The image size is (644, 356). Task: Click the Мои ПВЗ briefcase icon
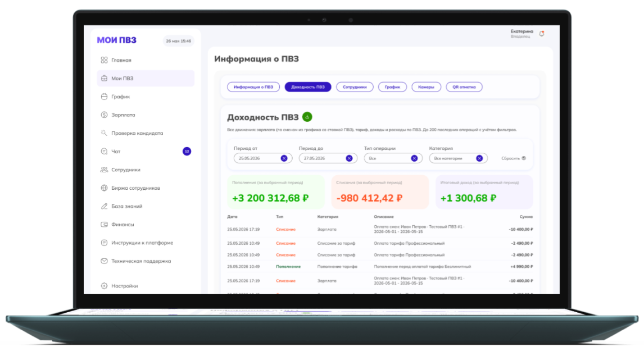coord(105,78)
